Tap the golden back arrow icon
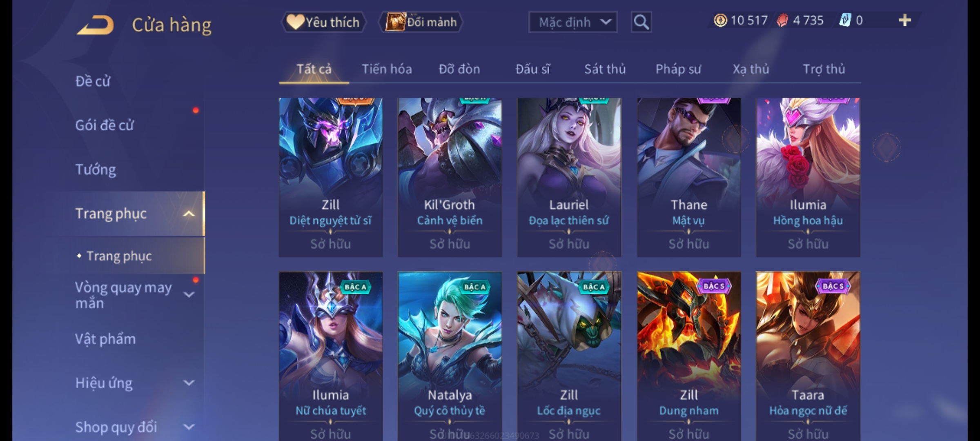980x441 pixels. pyautogui.click(x=95, y=25)
